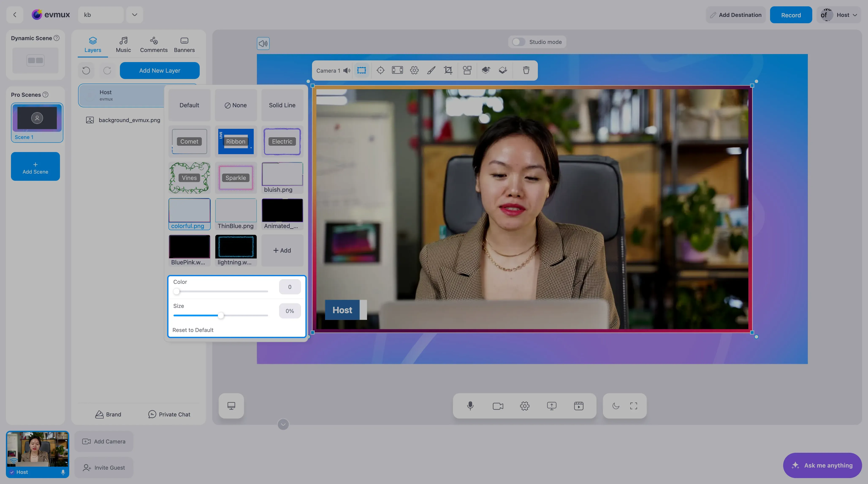This screenshot has height=484, width=868.
Task: Toggle Host checkbox on camera thumbnail
Action: 12,472
